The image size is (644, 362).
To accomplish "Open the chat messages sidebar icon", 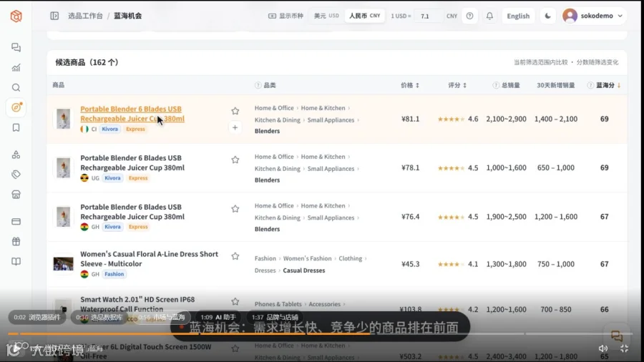I will click(16, 47).
